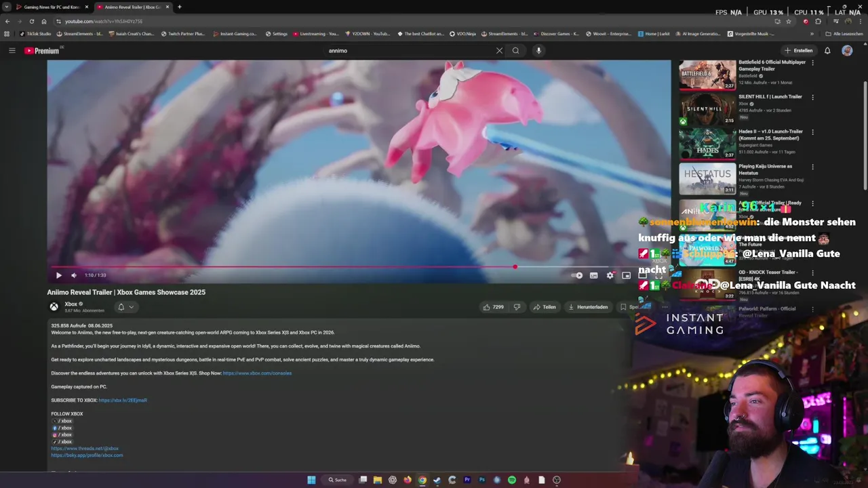
Task: Open threads.net/@xbox link
Action: [x=85, y=449]
